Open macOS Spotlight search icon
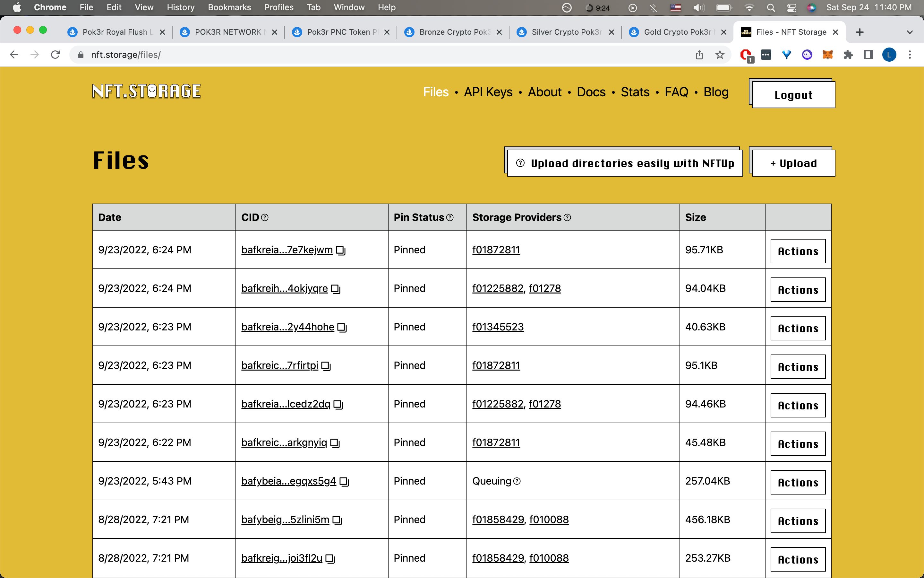This screenshot has width=924, height=578. pyautogui.click(x=771, y=8)
